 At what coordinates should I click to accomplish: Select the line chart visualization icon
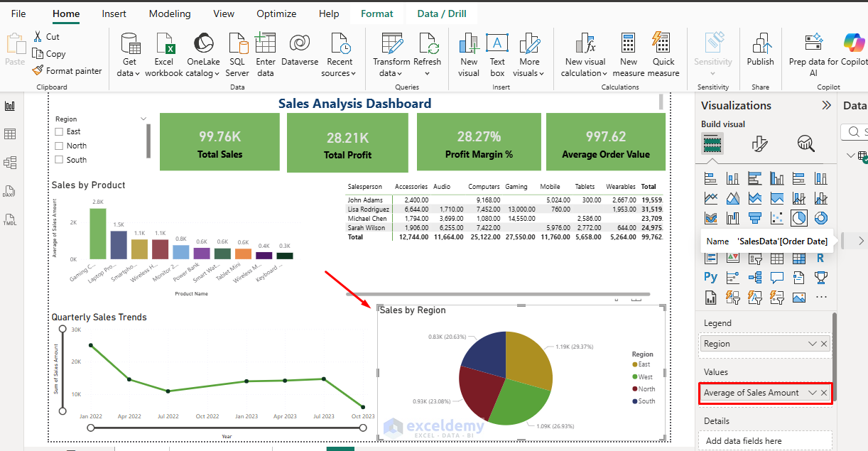coord(710,197)
